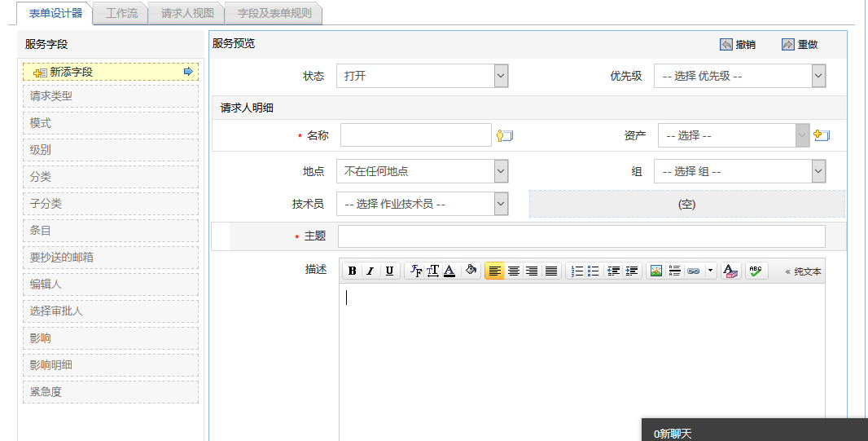Image resolution: width=868 pixels, height=441 pixels.
Task: Open the text color picker
Action: [x=449, y=271]
